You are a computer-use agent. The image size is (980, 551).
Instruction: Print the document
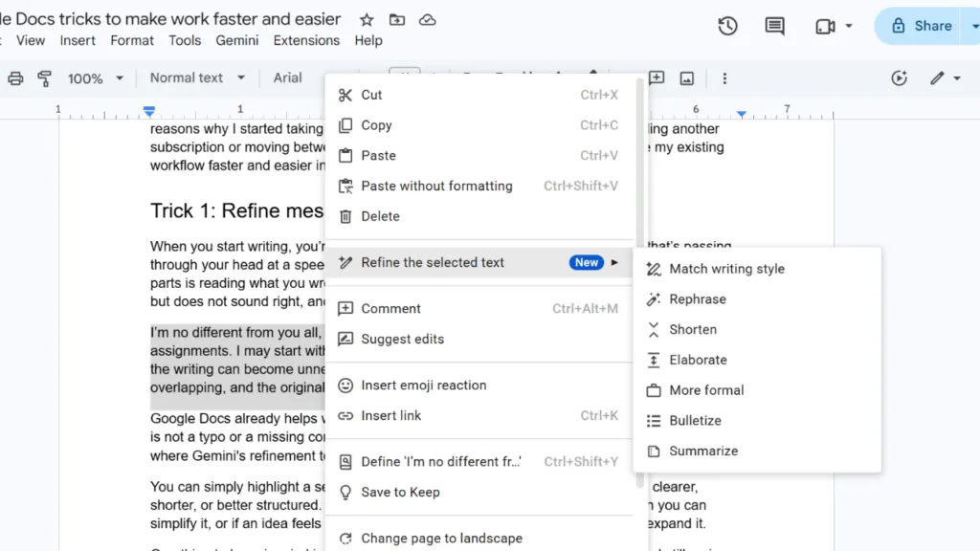pyautogui.click(x=15, y=78)
